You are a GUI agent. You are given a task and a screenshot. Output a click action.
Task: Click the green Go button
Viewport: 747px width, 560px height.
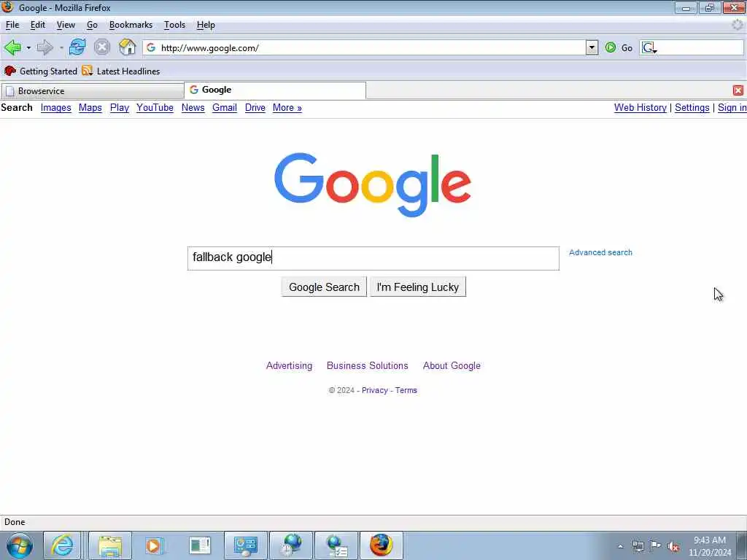(619, 47)
